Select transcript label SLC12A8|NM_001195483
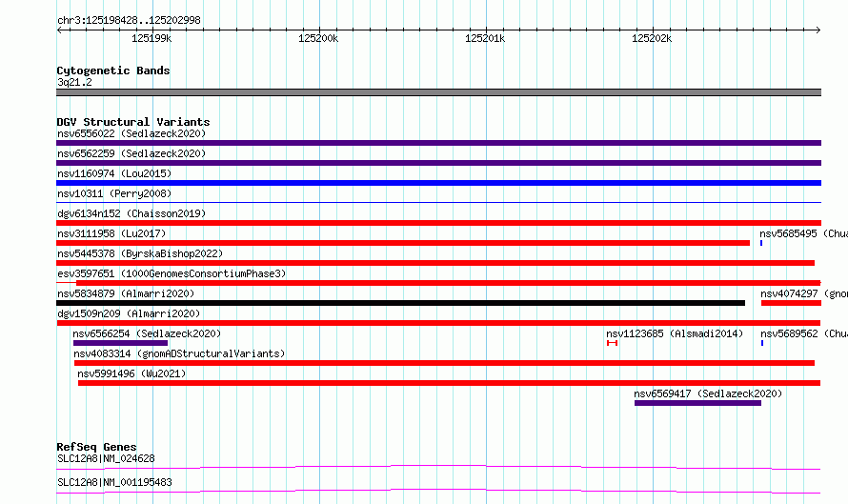This screenshot has height=504, width=848. [x=114, y=482]
